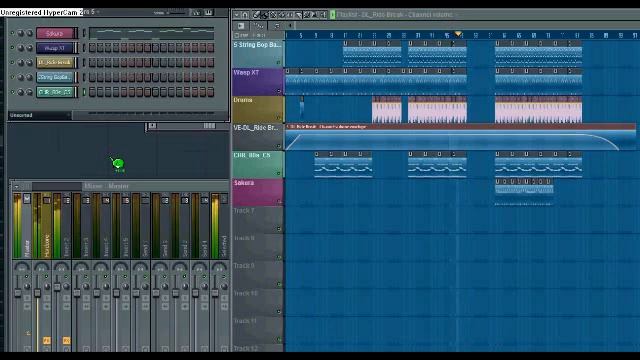This screenshot has width=640, height=360.
Task: Click the DL_Ride Break channel pan knob
Action: pos(20,62)
